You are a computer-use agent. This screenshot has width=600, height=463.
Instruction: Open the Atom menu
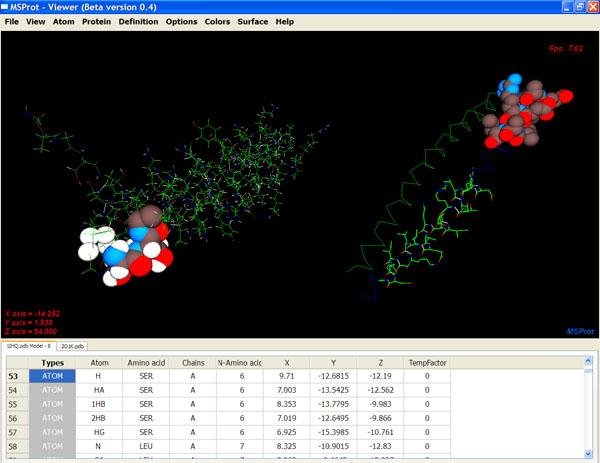coord(64,22)
